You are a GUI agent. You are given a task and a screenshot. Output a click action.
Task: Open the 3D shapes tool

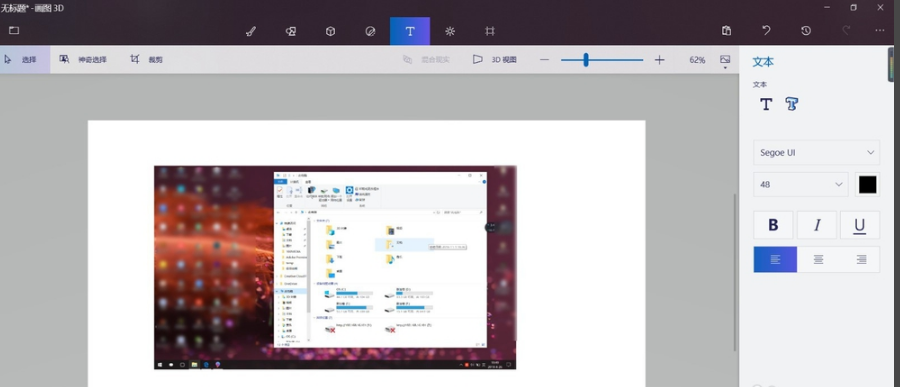tap(330, 32)
